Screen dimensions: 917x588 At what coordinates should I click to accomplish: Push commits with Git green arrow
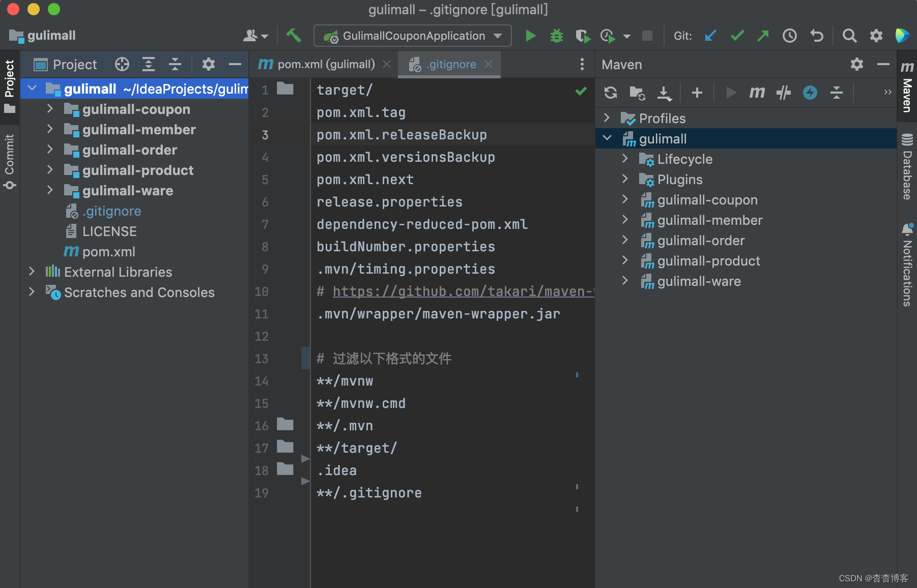click(x=763, y=36)
